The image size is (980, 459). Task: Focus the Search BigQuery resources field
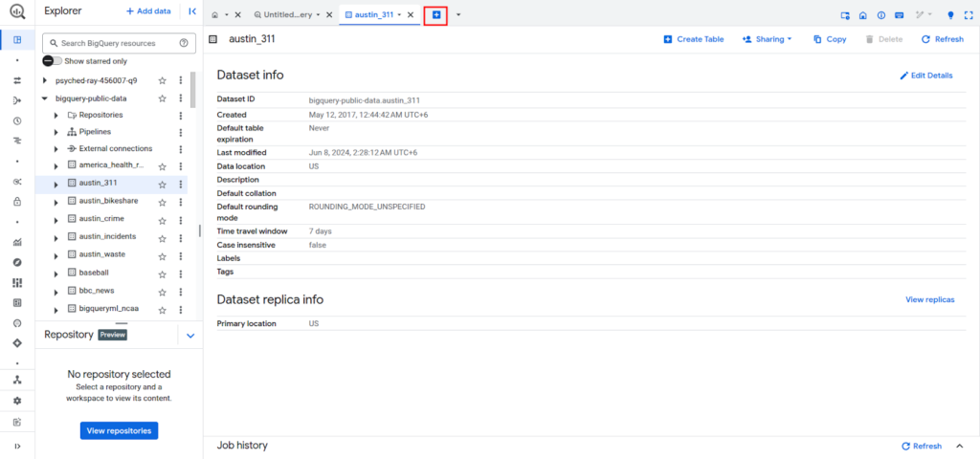click(119, 43)
